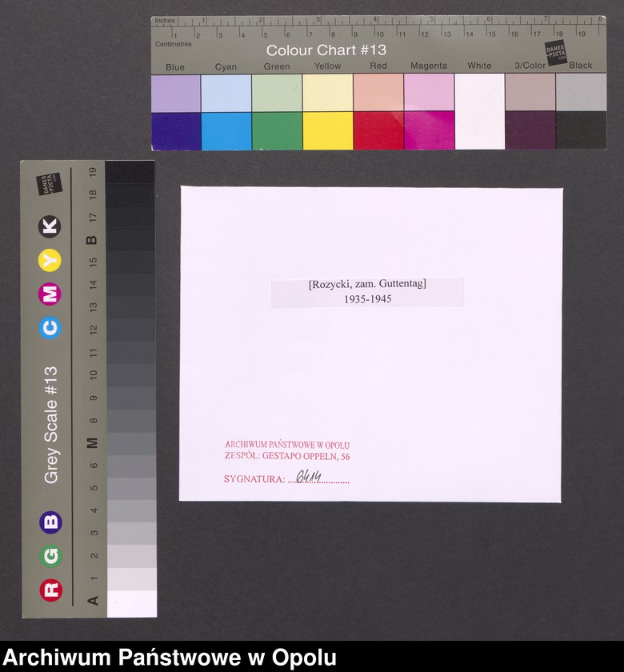The width and height of the screenshot is (624, 672).
Task: Click the Danes Picta logo on grey scale
Action: click(49, 186)
